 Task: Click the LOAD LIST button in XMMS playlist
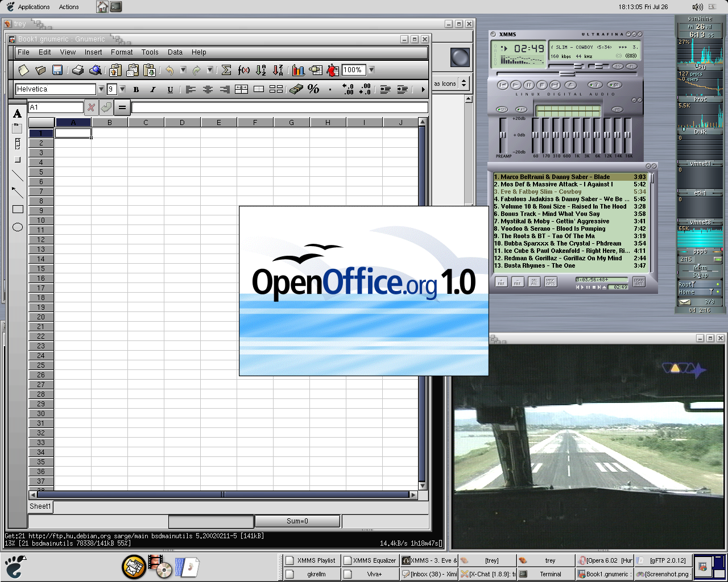(x=639, y=282)
